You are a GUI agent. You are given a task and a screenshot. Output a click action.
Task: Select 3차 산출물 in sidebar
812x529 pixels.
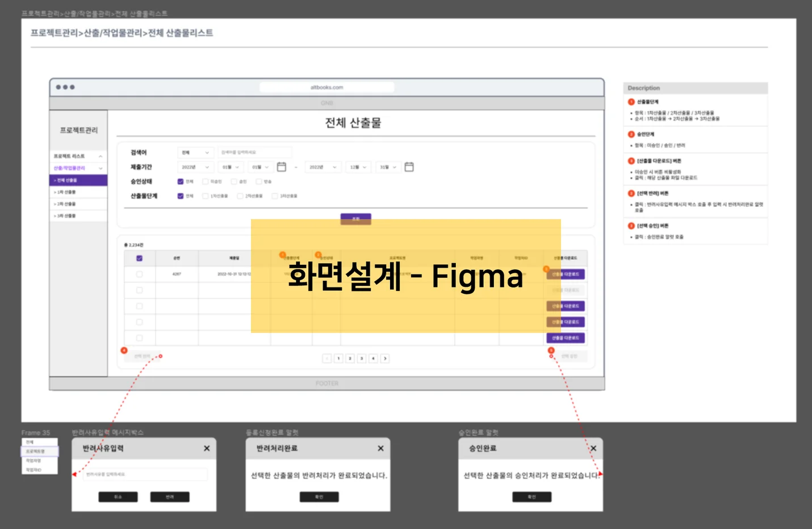[x=78, y=216]
